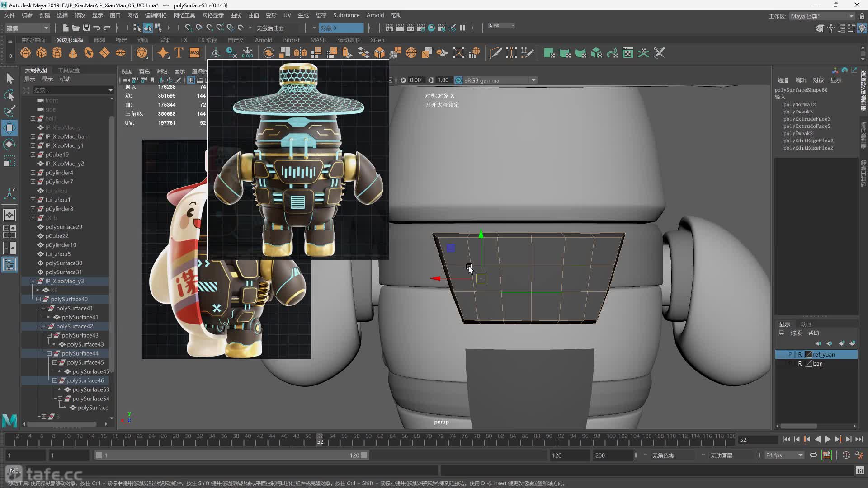Viewport: 868px width, 488px height.
Task: Open the sRGB gamma view transform dropdown
Action: pyautogui.click(x=500, y=80)
